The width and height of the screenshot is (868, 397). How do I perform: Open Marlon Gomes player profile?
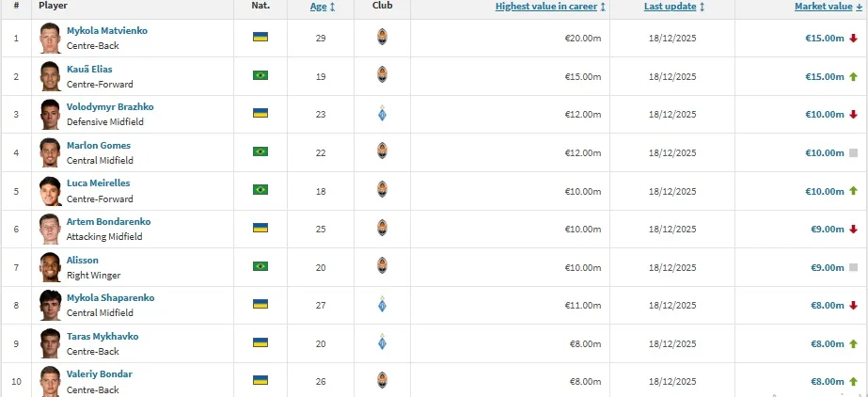[99, 146]
